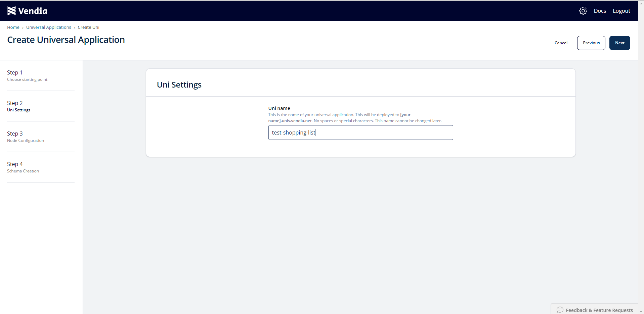This screenshot has width=644, height=314.
Task: Cancel the Uni creation
Action: coord(561,43)
